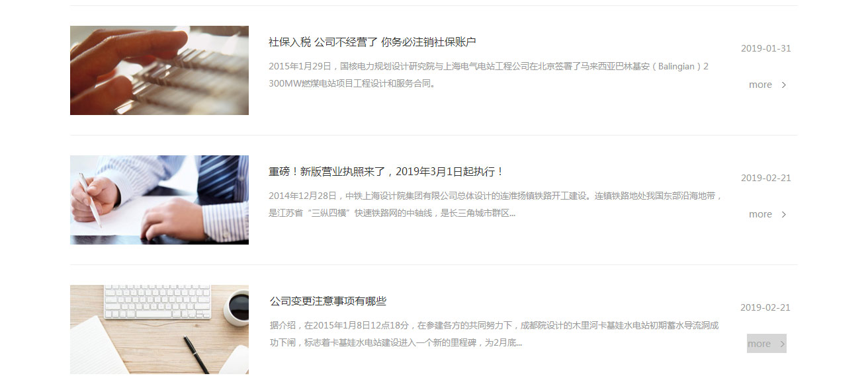Click the arrow icon beside the 2019-01-31 article's more link
The height and width of the screenshot is (390, 868).
784,85
